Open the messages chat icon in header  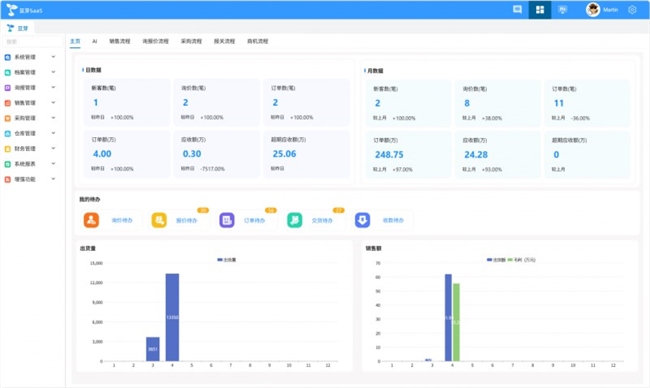(x=517, y=10)
